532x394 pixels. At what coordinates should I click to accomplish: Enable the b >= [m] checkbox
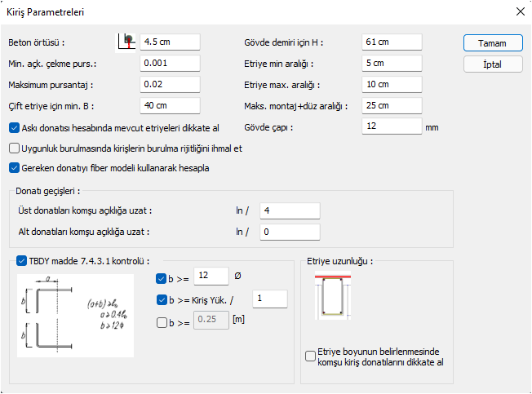pos(161,322)
